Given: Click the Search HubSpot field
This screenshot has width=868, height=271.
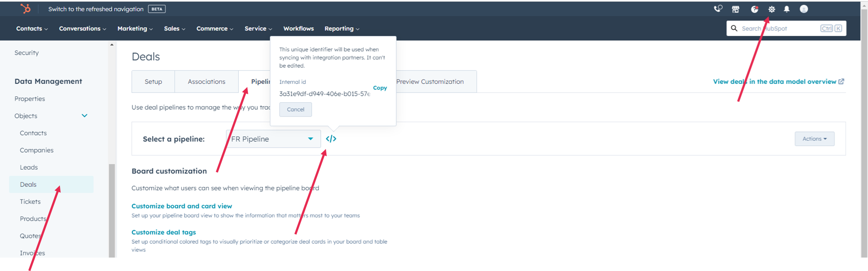Looking at the screenshot, I should (779, 29).
